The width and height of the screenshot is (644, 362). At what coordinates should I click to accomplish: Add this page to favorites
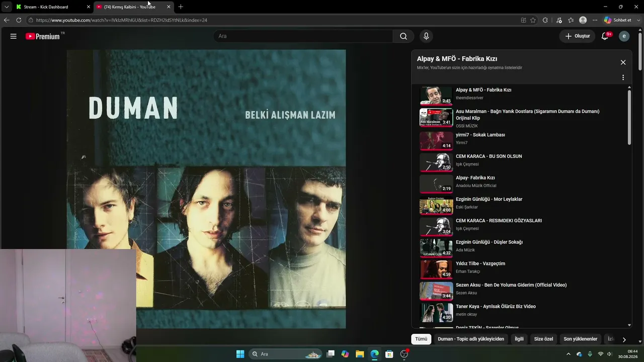[x=533, y=20]
